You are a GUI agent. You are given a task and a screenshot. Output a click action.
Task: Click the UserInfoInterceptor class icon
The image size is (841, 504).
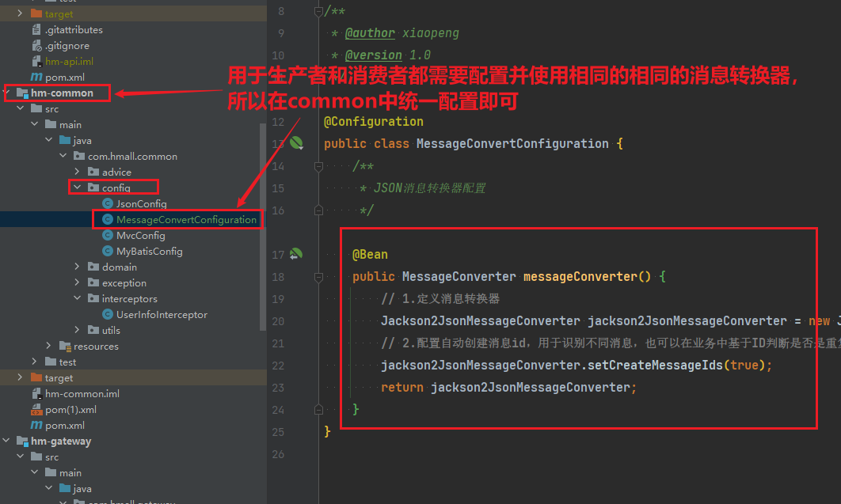coord(108,314)
